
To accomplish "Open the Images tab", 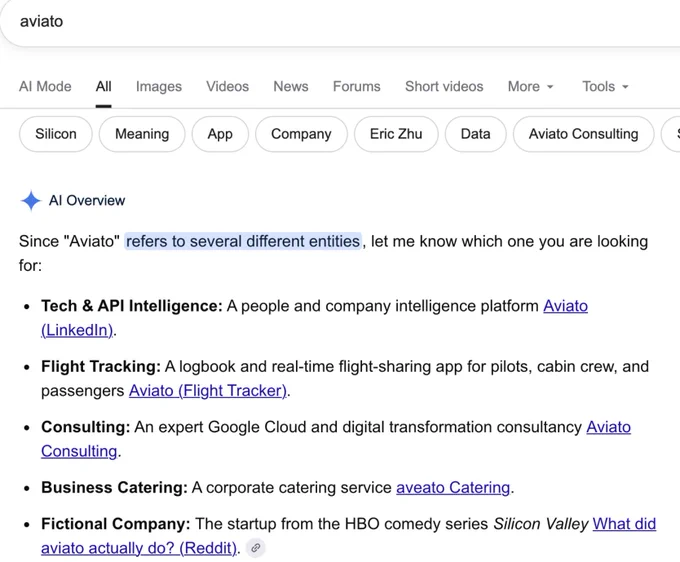I will pyautogui.click(x=159, y=86).
